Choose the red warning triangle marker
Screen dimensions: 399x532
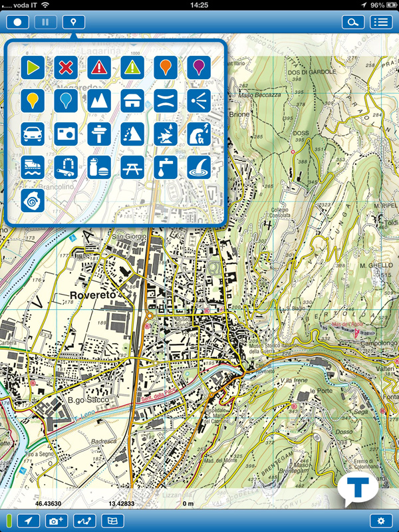pos(99,68)
